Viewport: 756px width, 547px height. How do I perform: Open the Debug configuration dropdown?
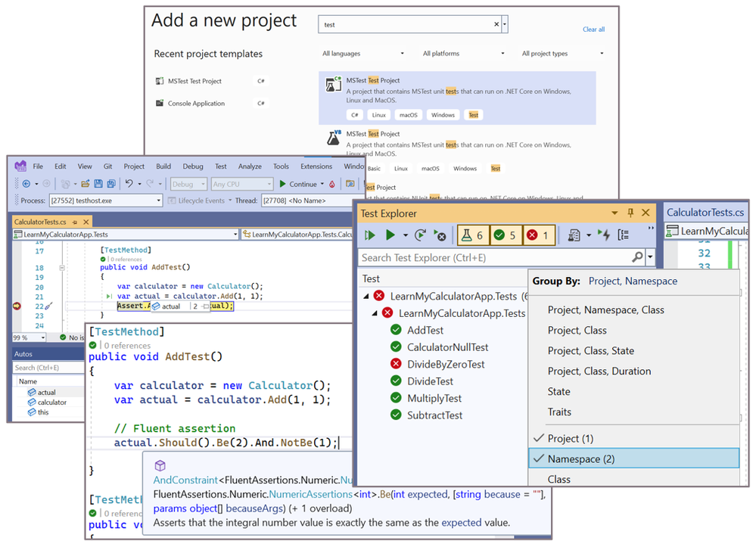[x=188, y=184]
